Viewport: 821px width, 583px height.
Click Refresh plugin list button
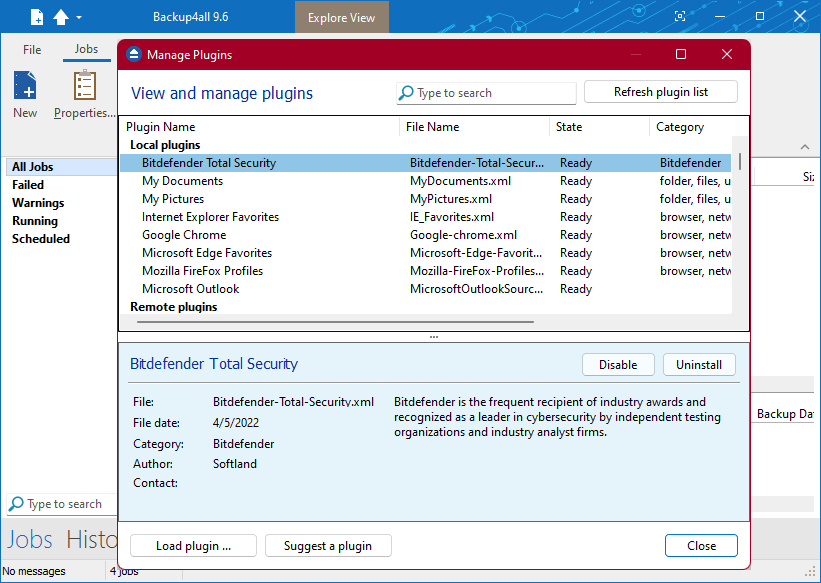pyautogui.click(x=661, y=92)
